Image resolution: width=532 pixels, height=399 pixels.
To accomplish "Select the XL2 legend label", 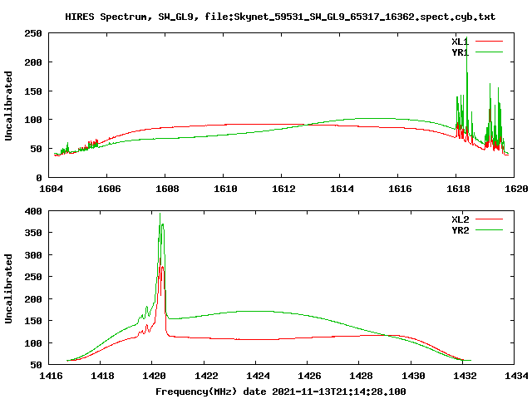I will [x=460, y=219].
